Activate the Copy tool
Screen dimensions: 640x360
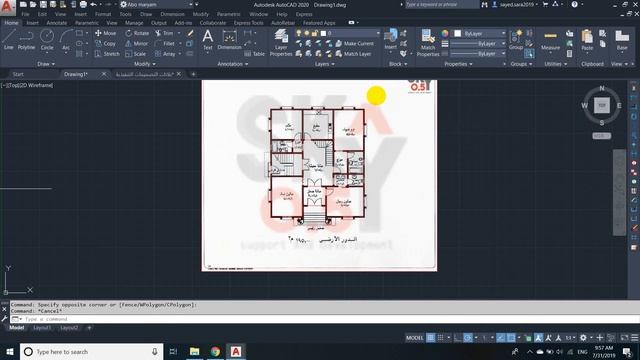coord(105,43)
